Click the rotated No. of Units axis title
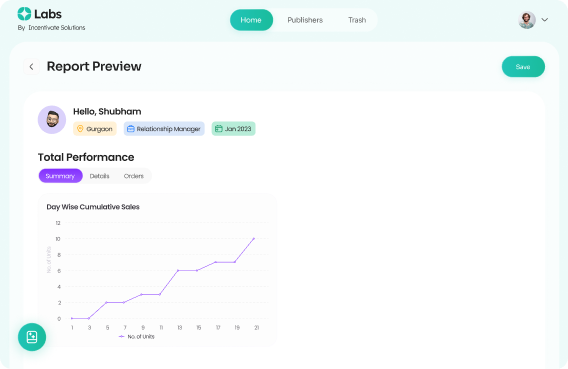The width and height of the screenshot is (568, 369). pyautogui.click(x=49, y=260)
